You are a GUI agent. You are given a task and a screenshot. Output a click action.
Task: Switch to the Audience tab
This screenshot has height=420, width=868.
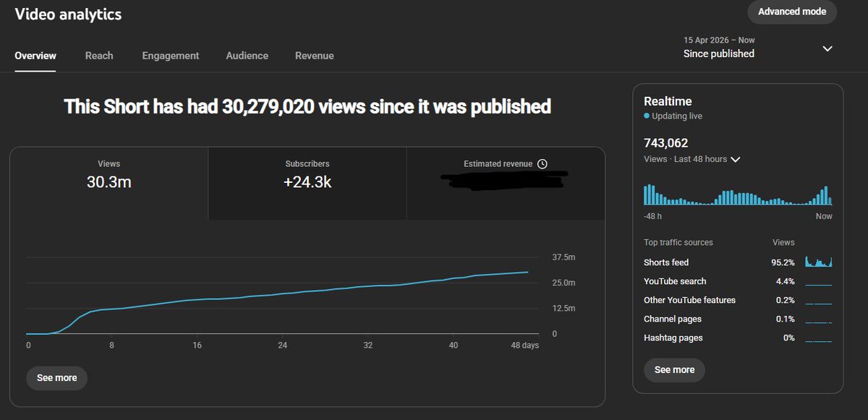247,56
